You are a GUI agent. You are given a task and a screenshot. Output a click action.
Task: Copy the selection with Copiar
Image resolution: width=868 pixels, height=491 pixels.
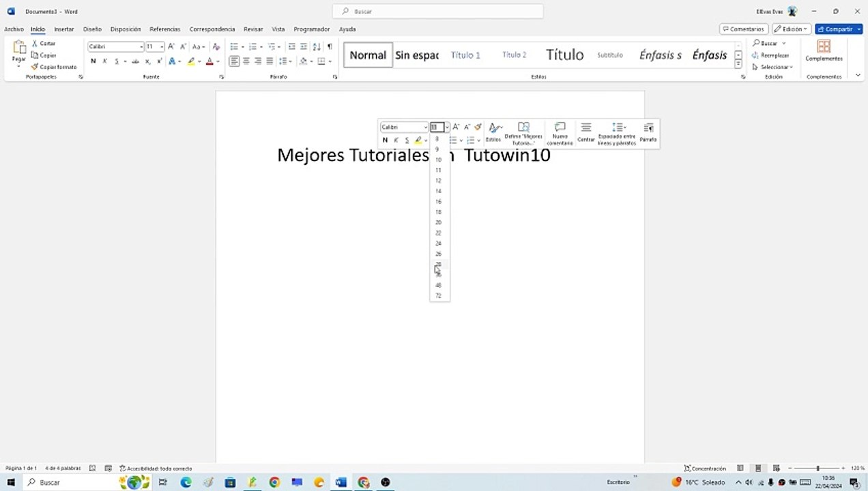click(44, 55)
